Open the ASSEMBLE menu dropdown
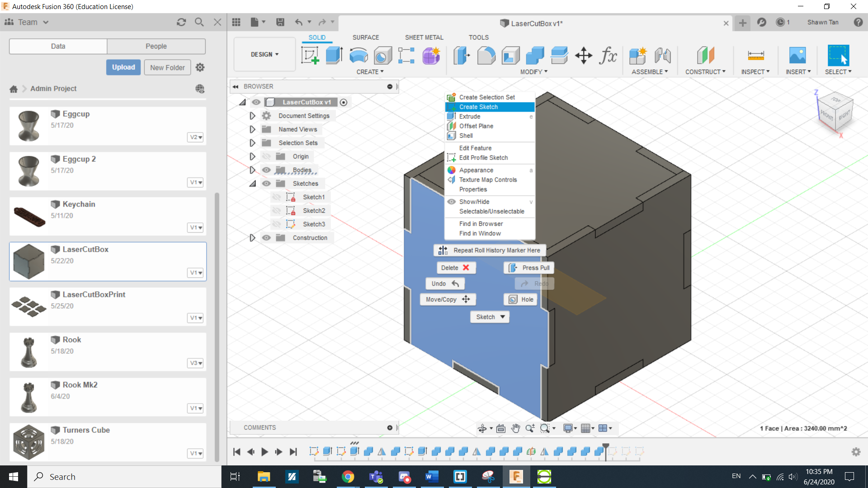Screen dimensions: 868x488 [650, 72]
